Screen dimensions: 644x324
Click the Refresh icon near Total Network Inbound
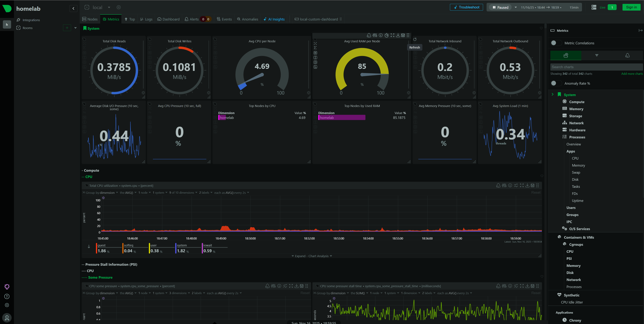(x=415, y=39)
